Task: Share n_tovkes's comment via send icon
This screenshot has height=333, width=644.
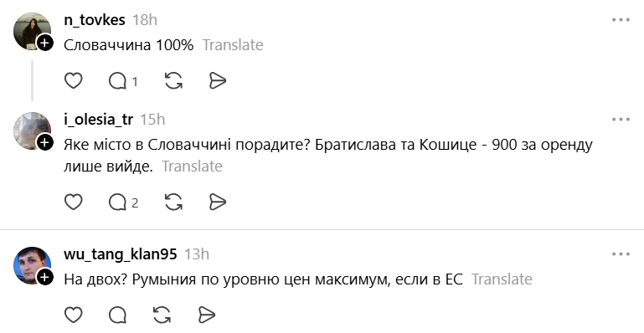Action: 217,81
